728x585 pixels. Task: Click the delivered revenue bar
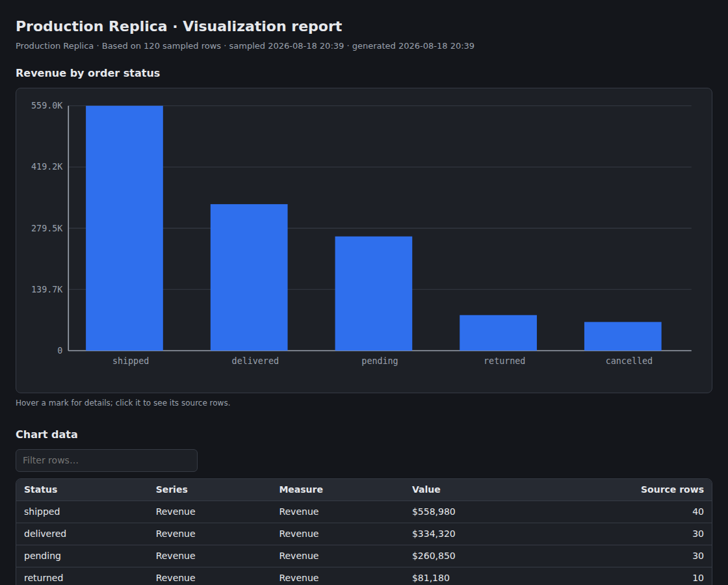(x=249, y=277)
